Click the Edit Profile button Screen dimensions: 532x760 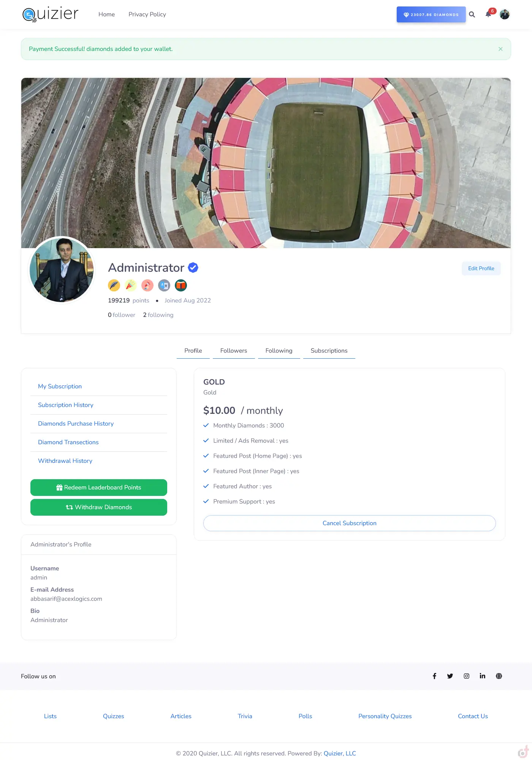pyautogui.click(x=481, y=268)
